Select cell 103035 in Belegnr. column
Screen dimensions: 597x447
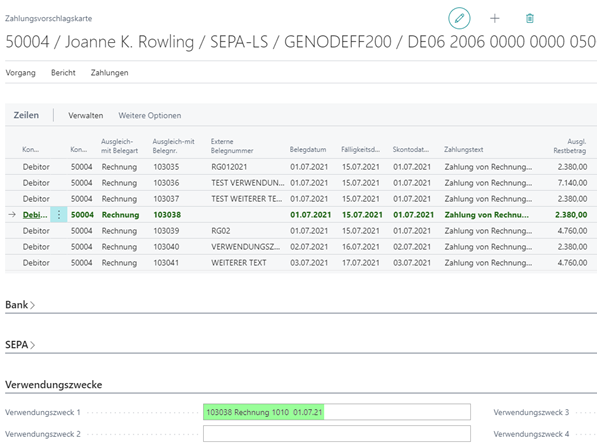point(166,167)
